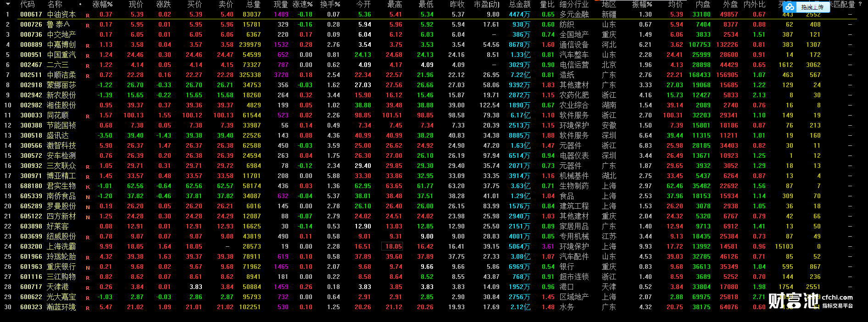Sort by the 涨幅% column header

coord(102,4)
